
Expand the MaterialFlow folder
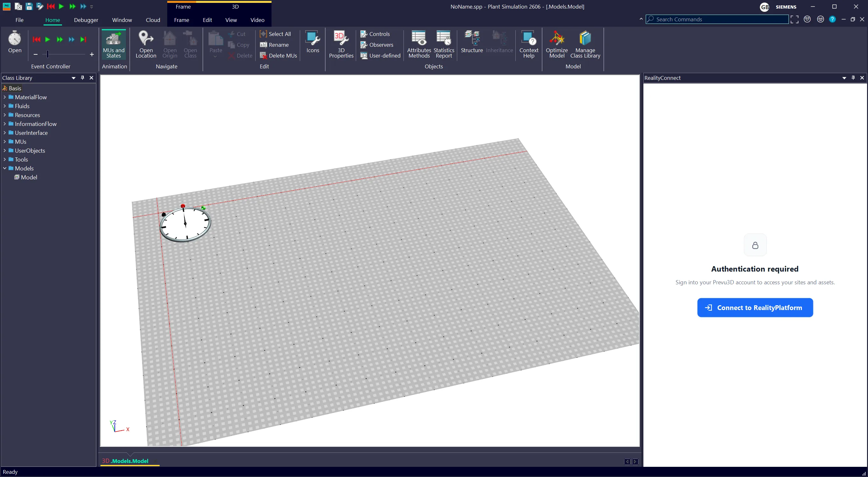5,97
